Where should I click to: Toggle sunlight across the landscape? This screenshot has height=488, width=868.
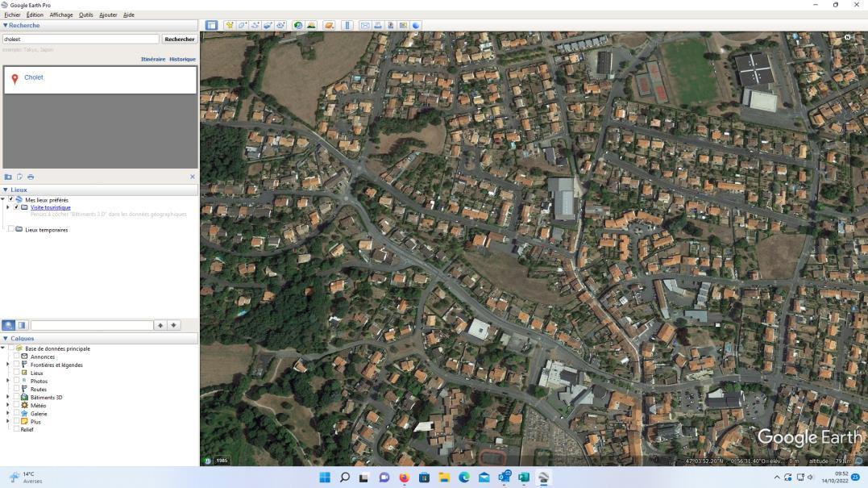(311, 26)
